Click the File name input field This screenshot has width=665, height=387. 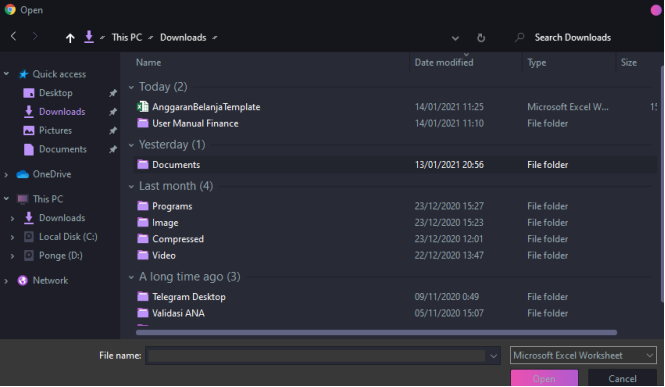316,356
